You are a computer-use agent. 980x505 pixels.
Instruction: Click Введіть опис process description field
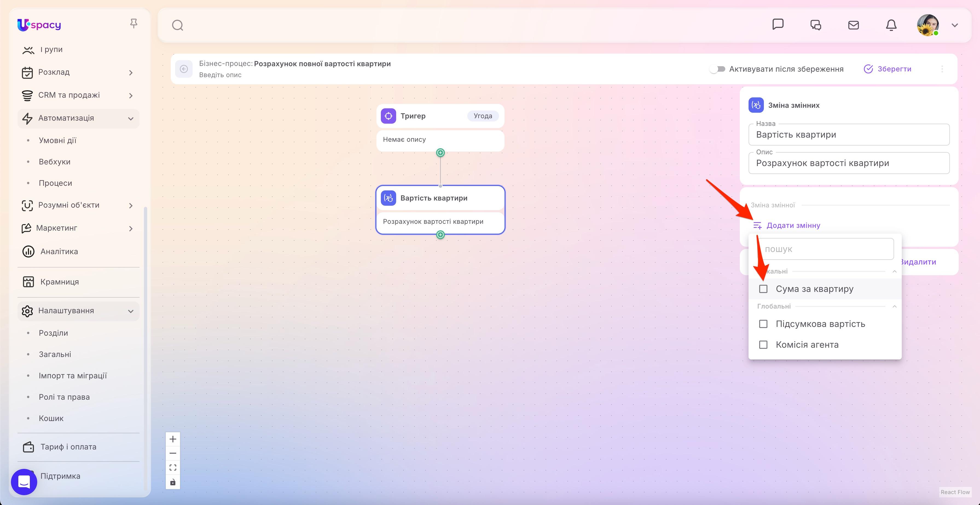(x=220, y=75)
